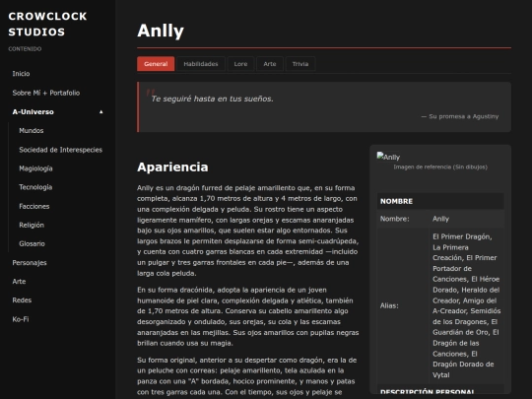Click the NOMBRE infobox header
Viewport: 532px width, 399px height.
click(x=440, y=201)
